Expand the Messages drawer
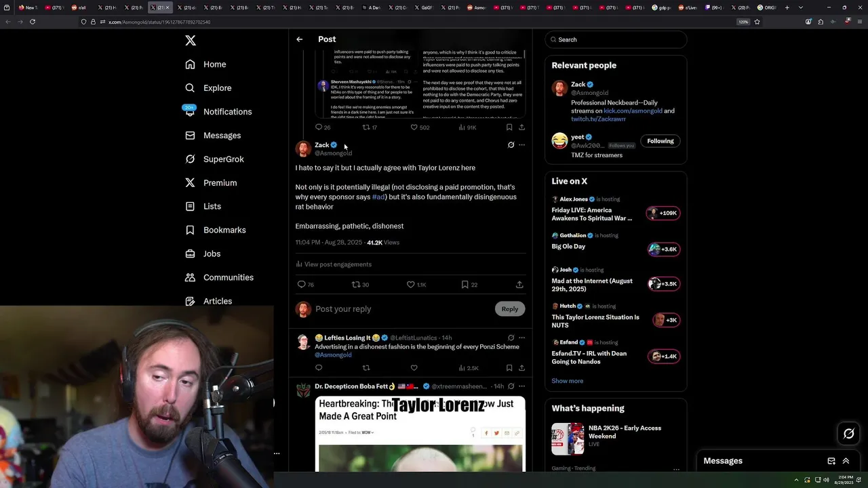 point(846,461)
